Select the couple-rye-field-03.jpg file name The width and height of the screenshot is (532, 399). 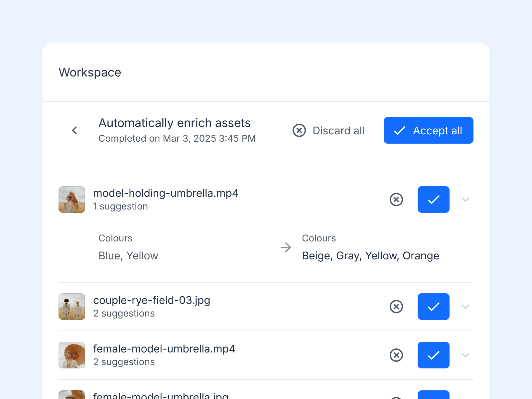pyautogui.click(x=152, y=300)
